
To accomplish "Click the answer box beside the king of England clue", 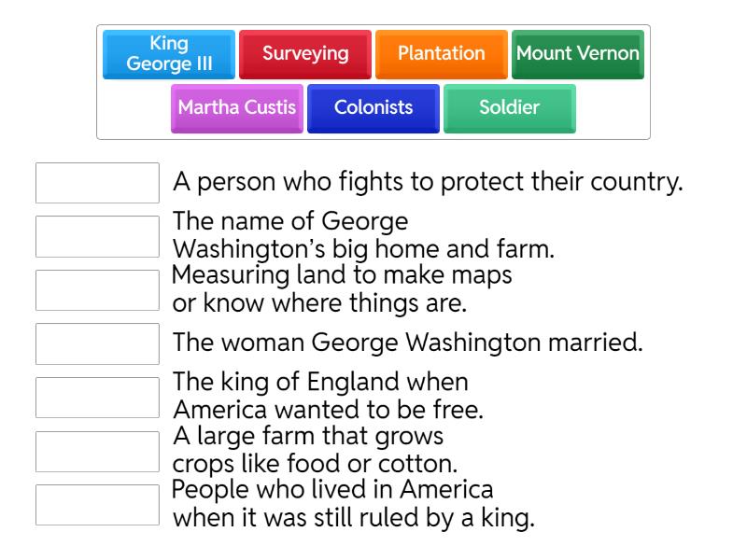I will pos(97,398).
